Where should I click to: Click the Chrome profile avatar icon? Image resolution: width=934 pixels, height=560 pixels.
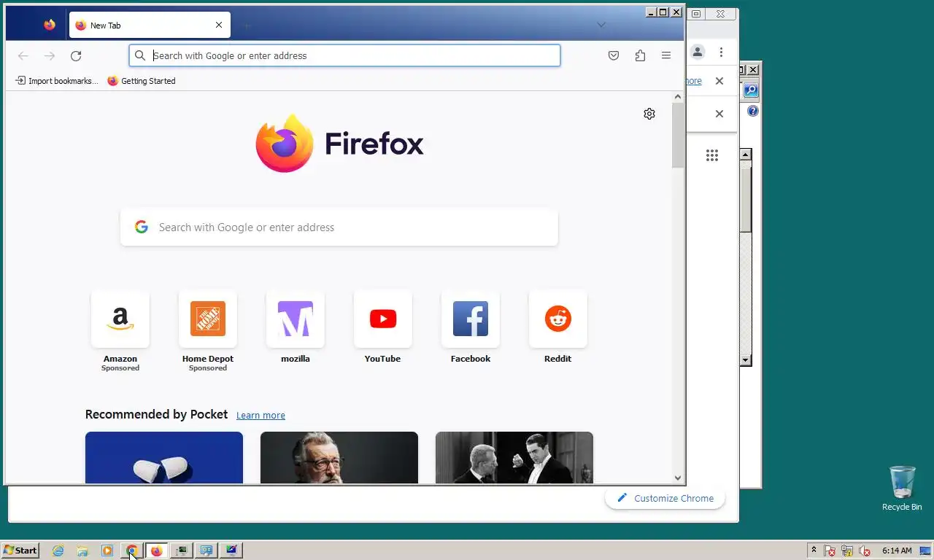pyautogui.click(x=698, y=52)
